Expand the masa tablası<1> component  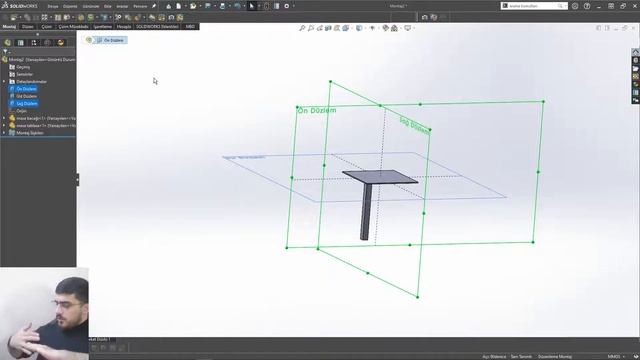[x=4, y=126]
